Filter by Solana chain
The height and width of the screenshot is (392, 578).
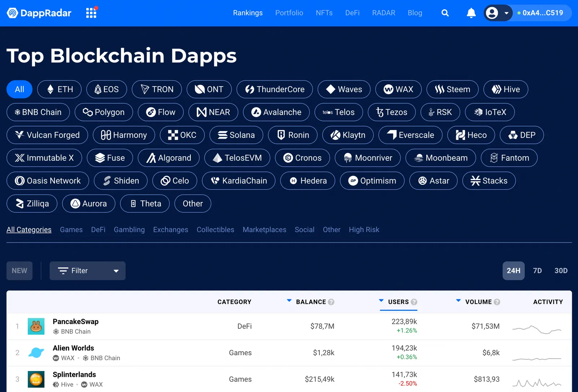236,135
